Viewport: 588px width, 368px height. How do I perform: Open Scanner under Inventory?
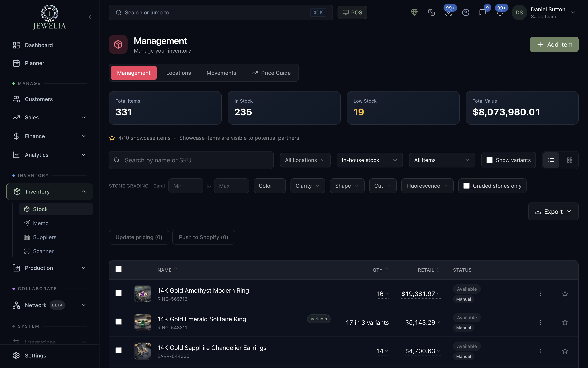[x=56, y=251]
